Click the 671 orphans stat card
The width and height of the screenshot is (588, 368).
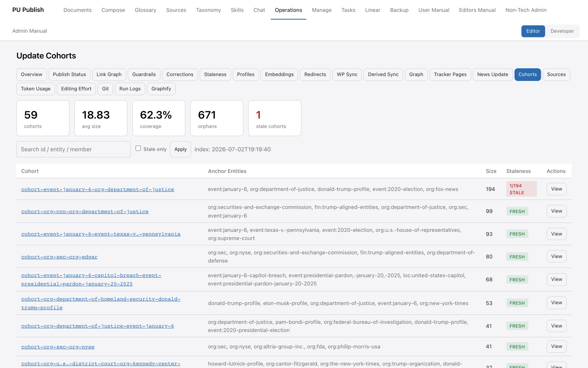tap(217, 118)
